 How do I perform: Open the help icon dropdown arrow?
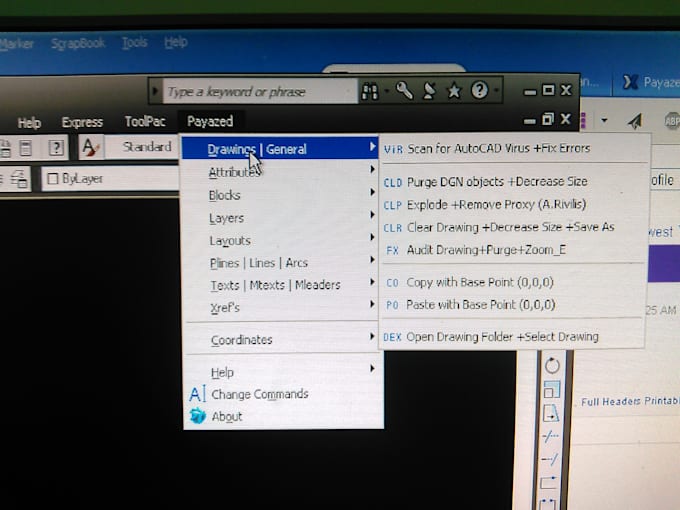[x=496, y=90]
